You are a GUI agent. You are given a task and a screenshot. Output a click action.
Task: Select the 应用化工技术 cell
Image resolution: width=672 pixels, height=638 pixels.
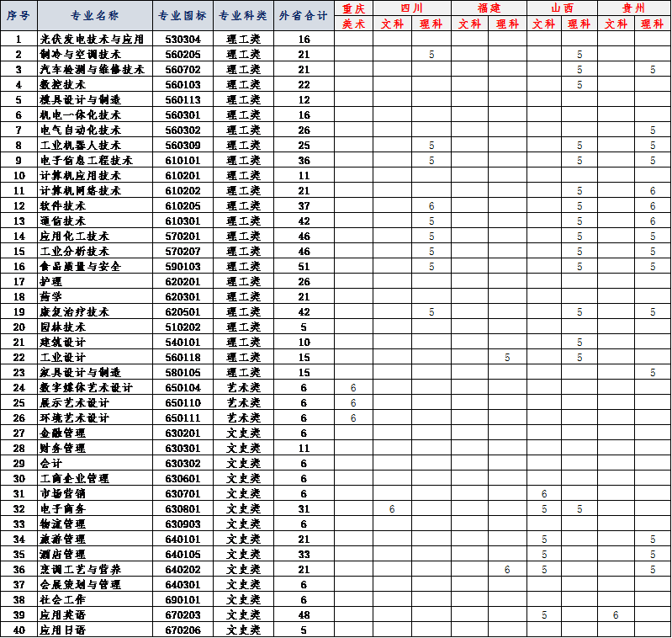[x=95, y=237]
